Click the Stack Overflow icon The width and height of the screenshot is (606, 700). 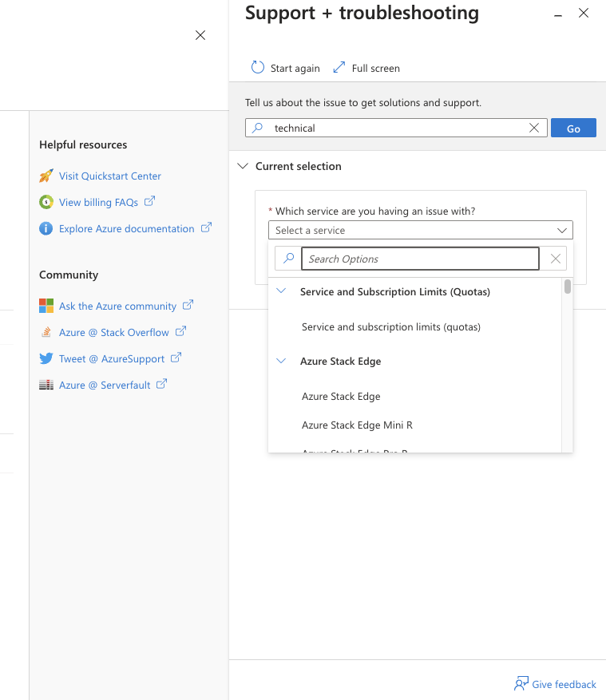click(46, 332)
